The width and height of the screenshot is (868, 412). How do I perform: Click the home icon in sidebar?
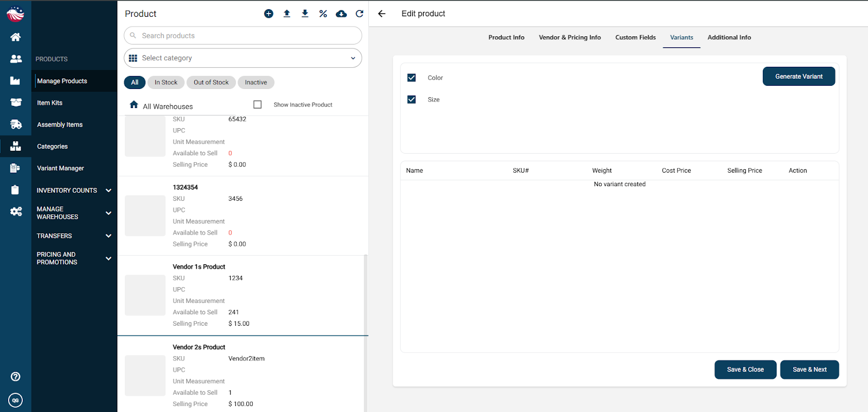tap(16, 37)
